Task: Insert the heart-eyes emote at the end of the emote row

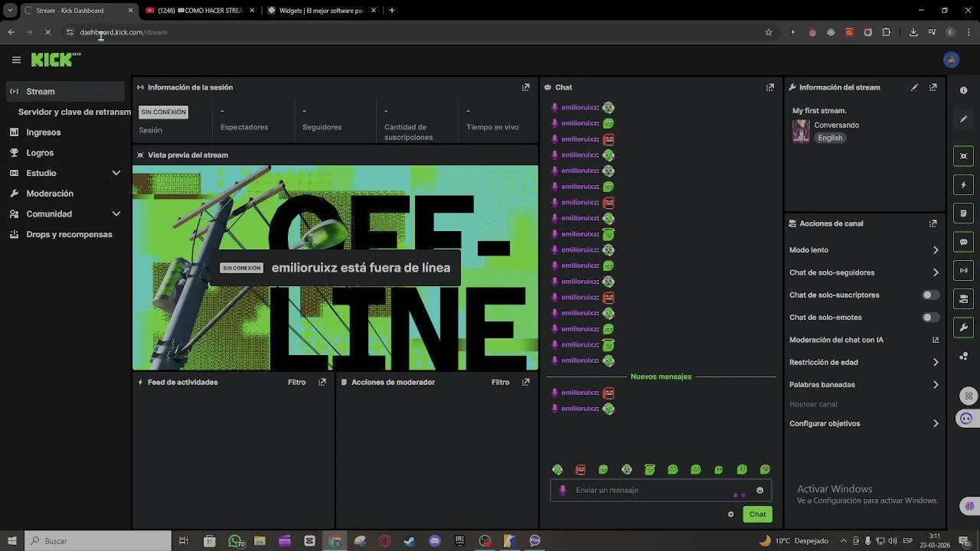Action: click(x=765, y=470)
